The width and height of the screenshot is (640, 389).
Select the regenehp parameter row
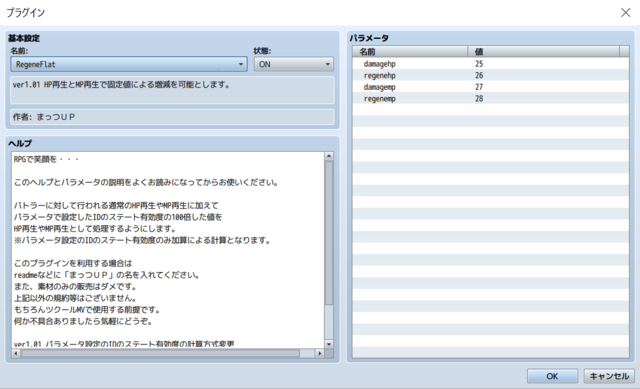(x=490, y=76)
